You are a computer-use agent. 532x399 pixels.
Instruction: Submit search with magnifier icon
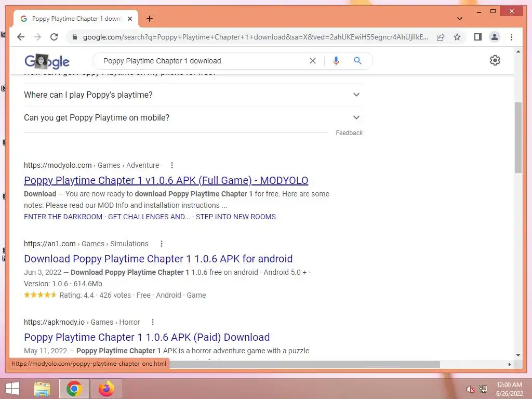[x=357, y=61]
